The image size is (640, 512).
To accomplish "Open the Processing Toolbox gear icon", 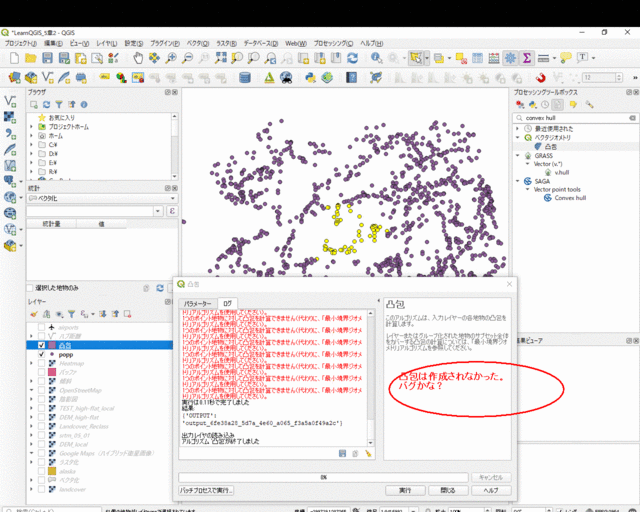I will point(510,58).
